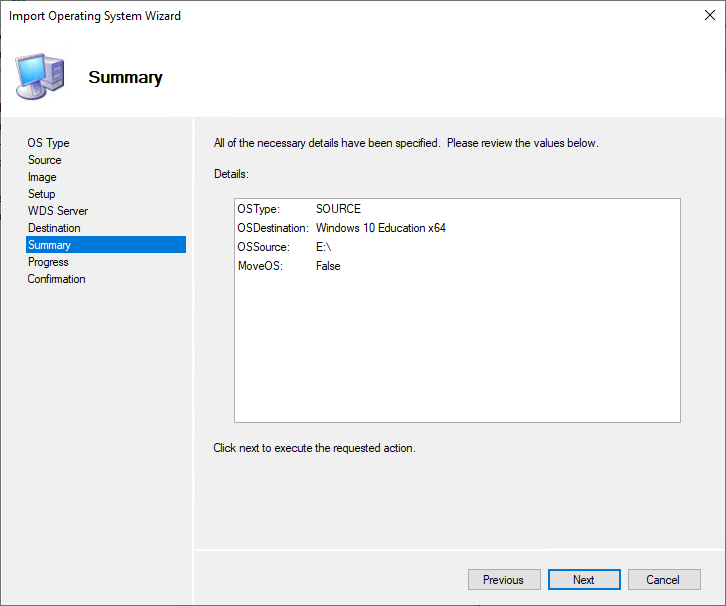This screenshot has height=606, width=726.
Task: Go to the Confirmation step
Action: pos(56,279)
